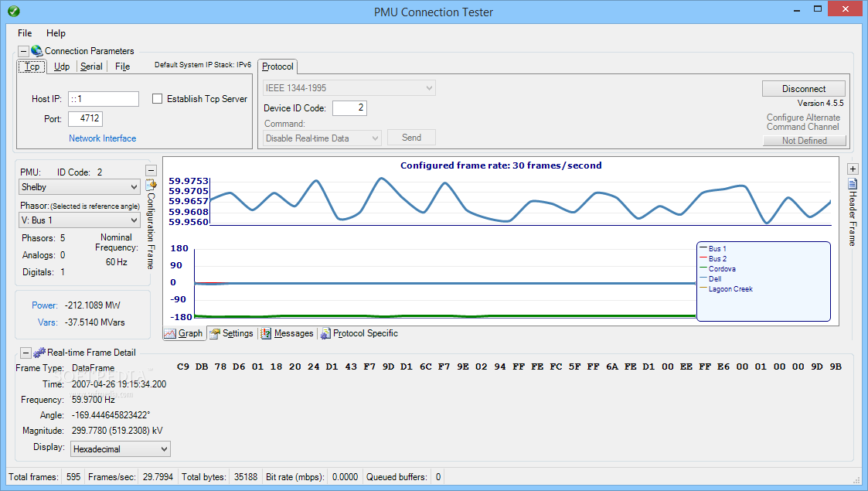The image size is (868, 491).
Task: Click the Queued buffers value 0
Action: point(438,476)
